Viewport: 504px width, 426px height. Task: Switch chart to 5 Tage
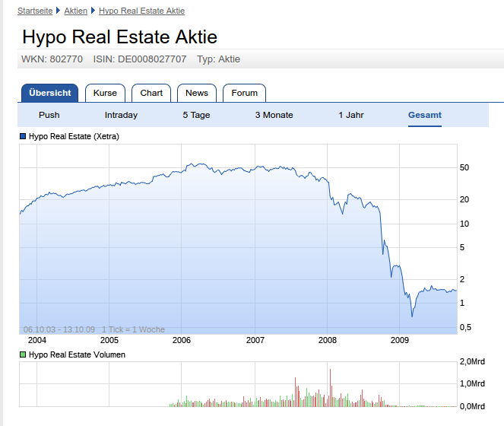coord(196,115)
